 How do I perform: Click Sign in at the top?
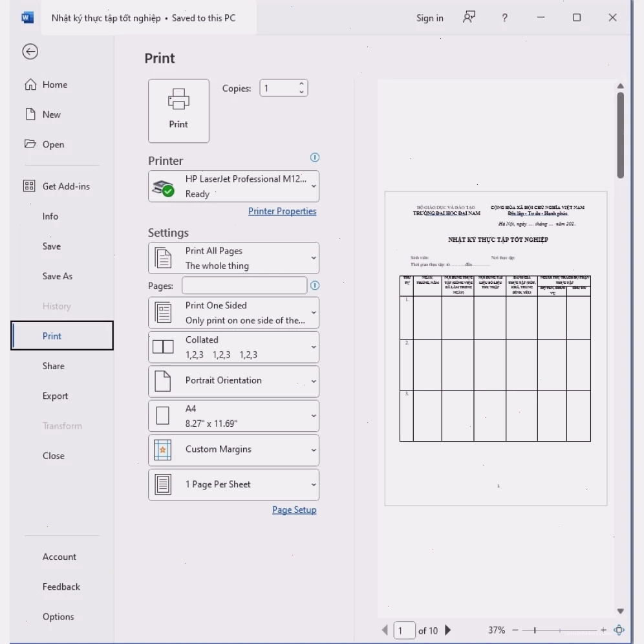coord(429,18)
